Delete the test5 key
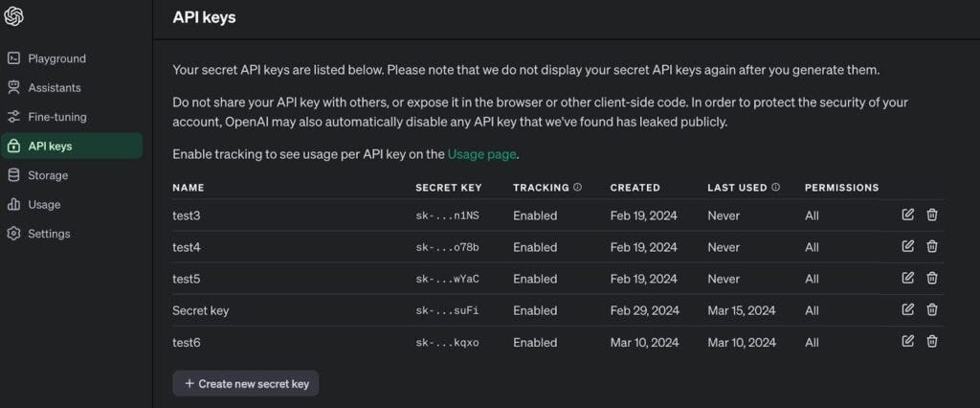 [x=932, y=278]
